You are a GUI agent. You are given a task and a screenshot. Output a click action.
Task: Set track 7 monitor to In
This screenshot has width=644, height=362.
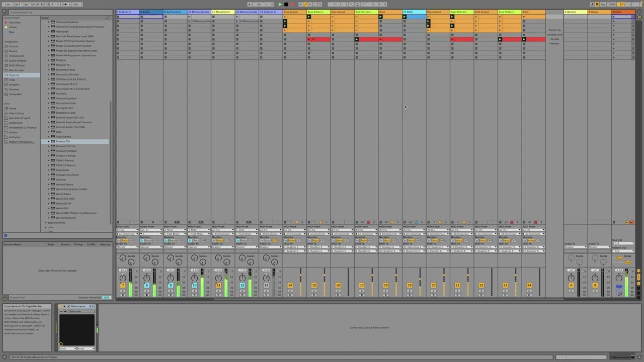coord(119,240)
